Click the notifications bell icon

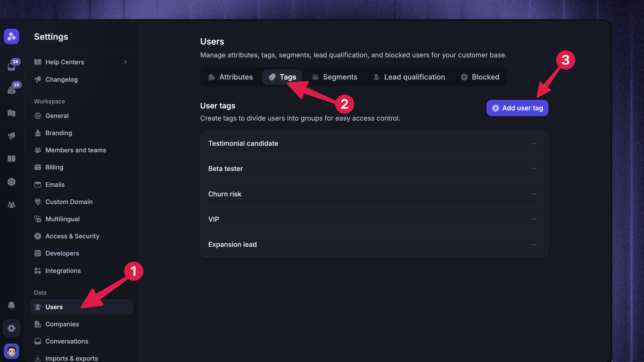12,305
